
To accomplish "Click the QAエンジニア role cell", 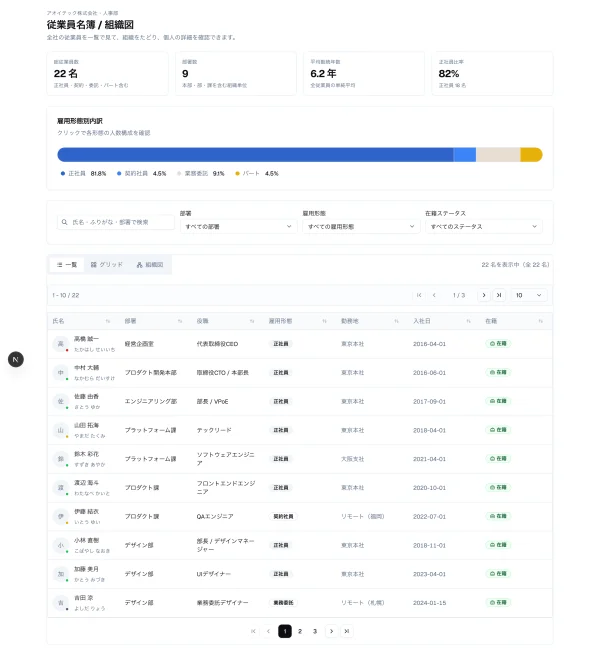I will (x=215, y=516).
